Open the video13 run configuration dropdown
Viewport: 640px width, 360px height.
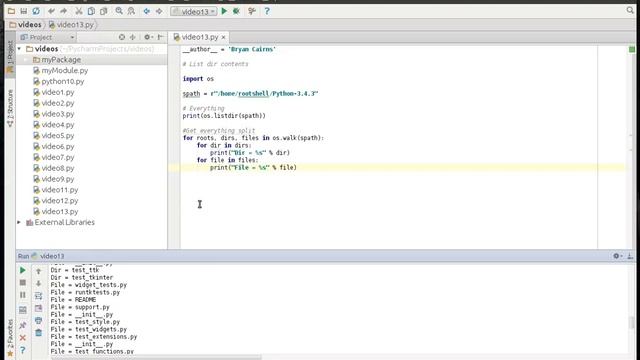pyautogui.click(x=193, y=11)
